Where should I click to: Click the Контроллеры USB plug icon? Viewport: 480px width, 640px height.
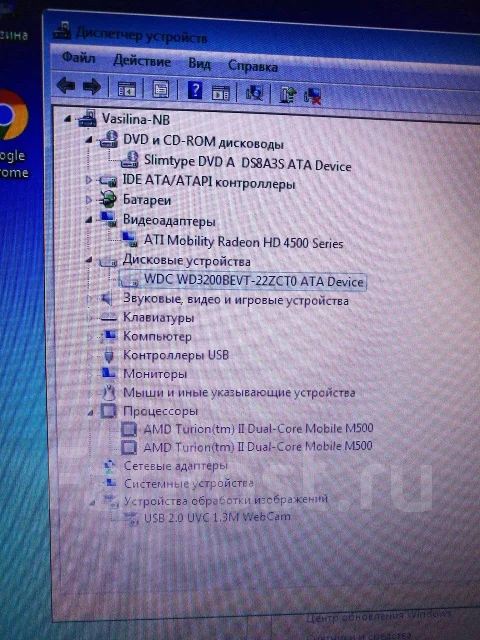click(108, 355)
